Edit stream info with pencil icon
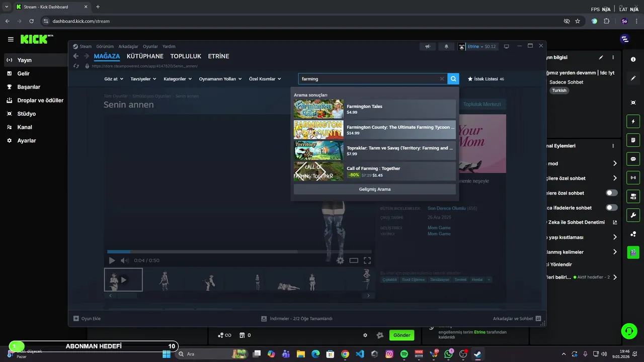The height and width of the screenshot is (362, 644). click(x=601, y=57)
